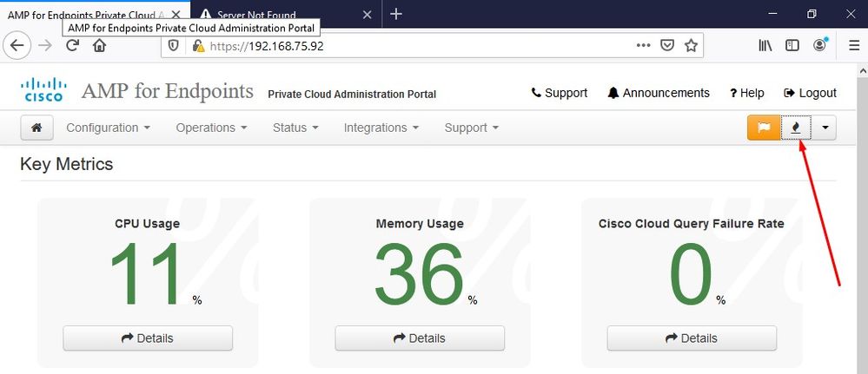View Memory Usage details
This screenshot has width=868, height=374.
420,338
